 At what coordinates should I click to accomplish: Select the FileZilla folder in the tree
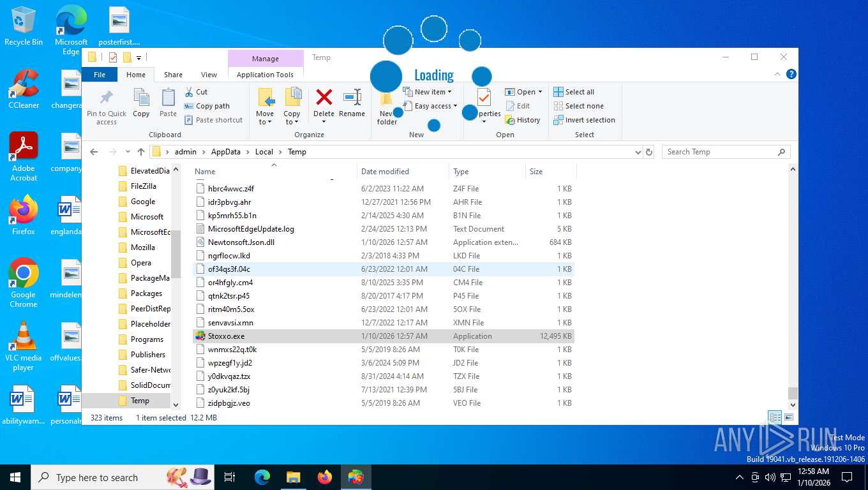143,186
